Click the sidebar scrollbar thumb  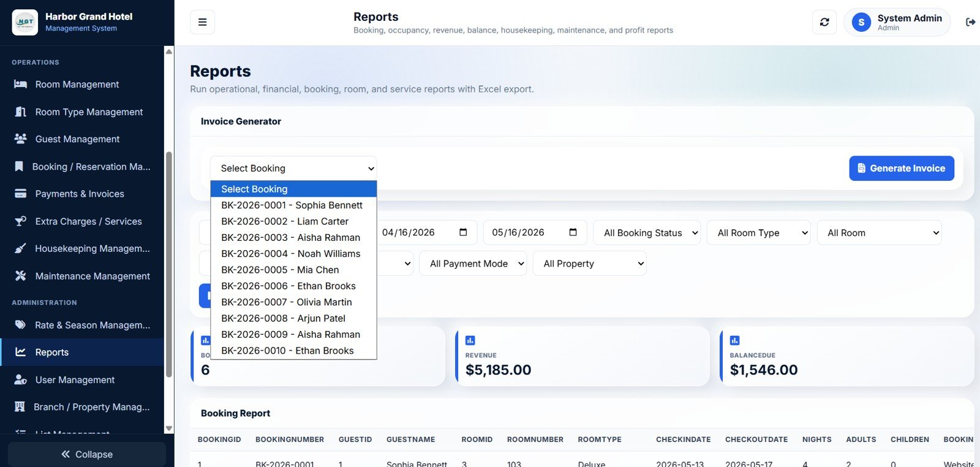pos(169,264)
